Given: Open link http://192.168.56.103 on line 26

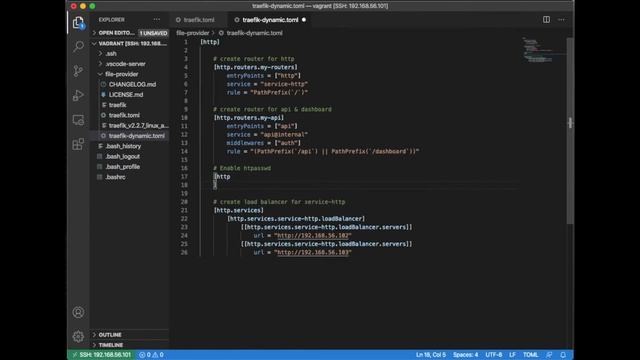Looking at the screenshot, I should click(313, 252).
